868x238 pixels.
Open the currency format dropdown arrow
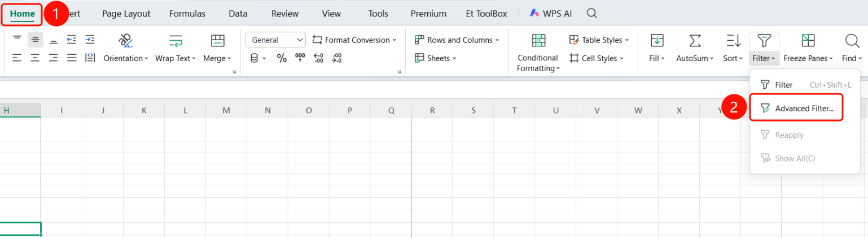pyautogui.click(x=264, y=58)
